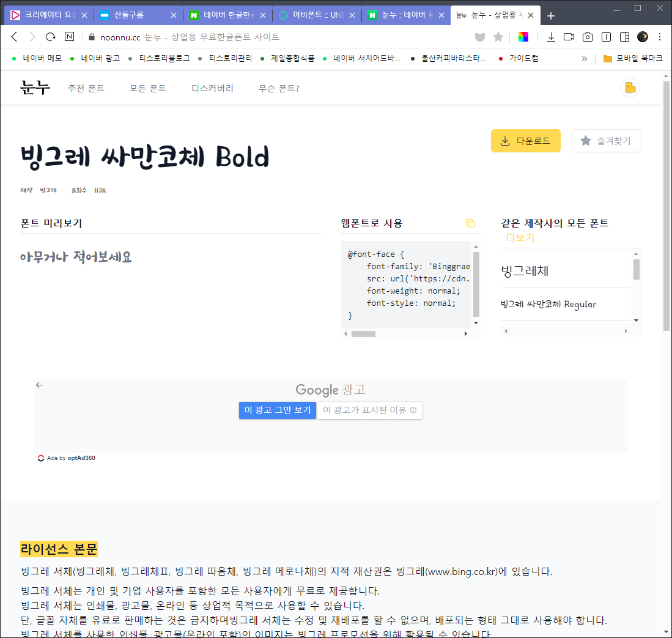672x638 pixels.
Task: Click the 아무거나 적어보세요 preview field
Action: point(170,258)
